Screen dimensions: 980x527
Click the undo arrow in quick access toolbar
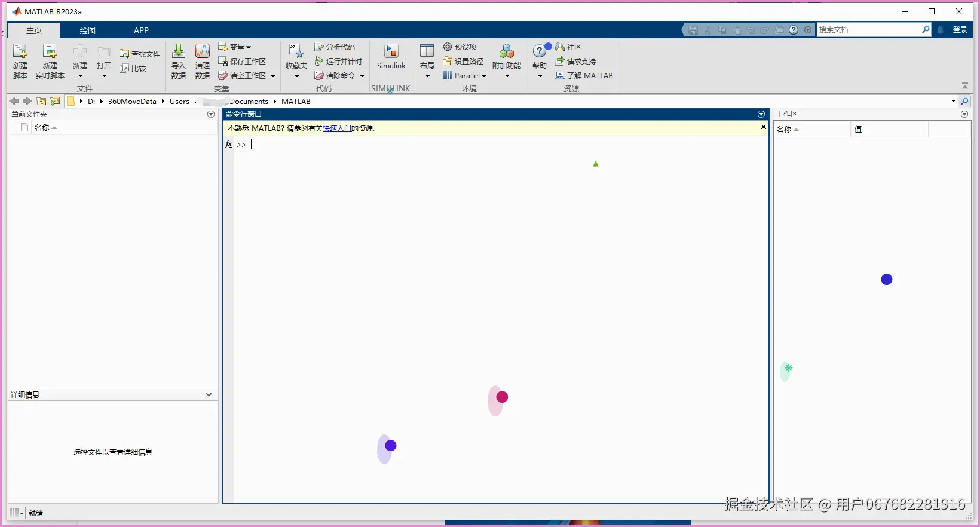751,30
